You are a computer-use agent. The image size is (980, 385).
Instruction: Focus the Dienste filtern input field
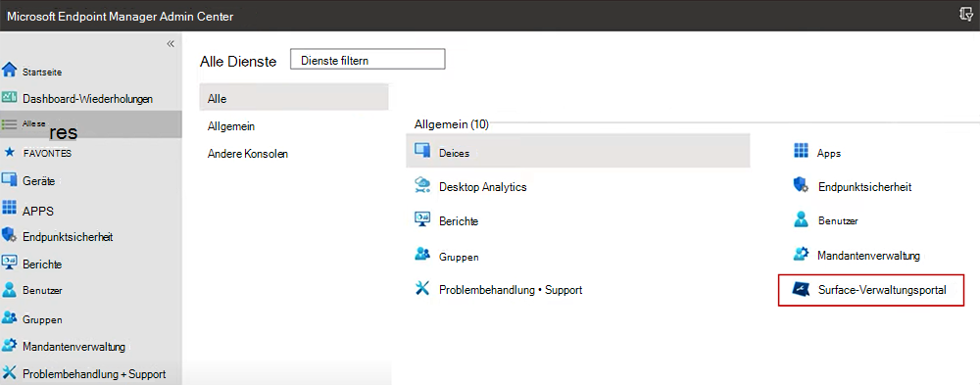[367, 60]
